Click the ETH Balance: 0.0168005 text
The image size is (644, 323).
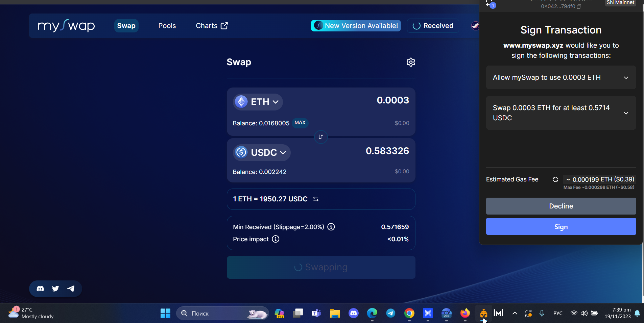pyautogui.click(x=261, y=123)
